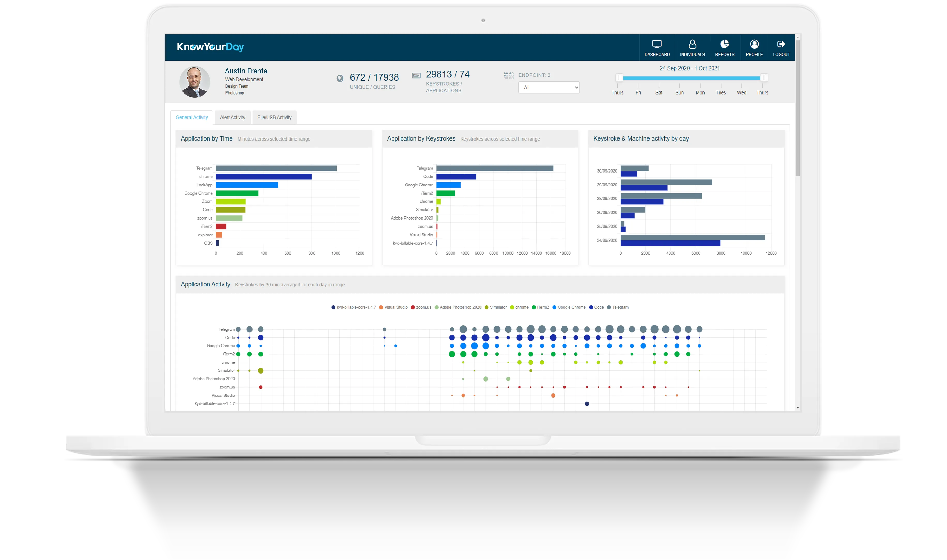Click the keyboard icon beside keystrokes
The width and height of the screenshot is (947, 560).
(x=416, y=75)
